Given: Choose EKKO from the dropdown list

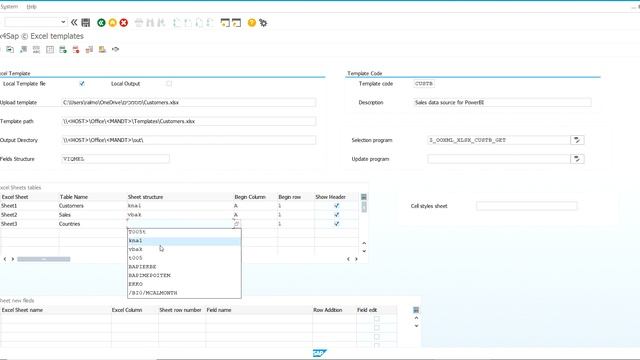Looking at the screenshot, I should (184, 284).
